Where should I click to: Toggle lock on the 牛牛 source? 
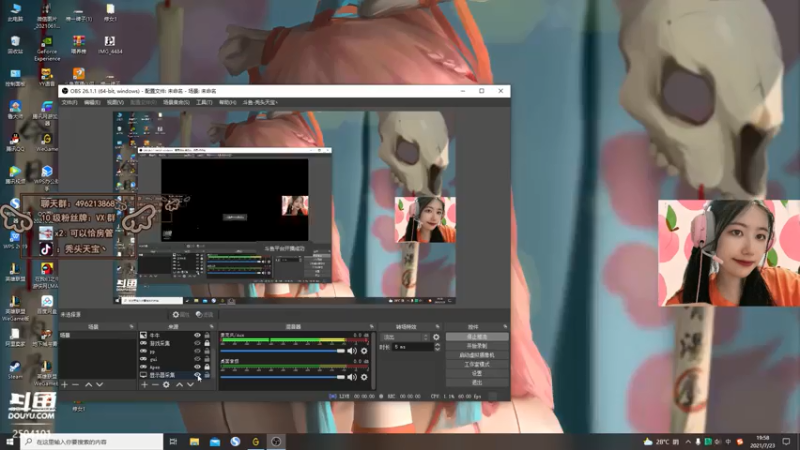[x=207, y=335]
